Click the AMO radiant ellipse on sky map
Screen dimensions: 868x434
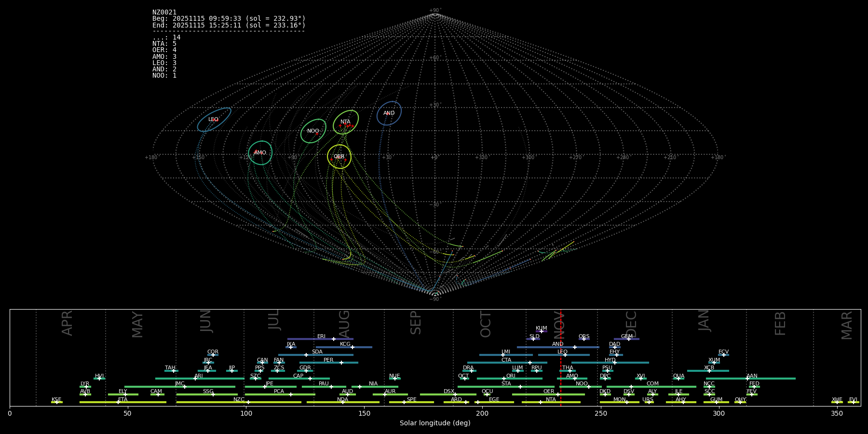pyautogui.click(x=260, y=153)
